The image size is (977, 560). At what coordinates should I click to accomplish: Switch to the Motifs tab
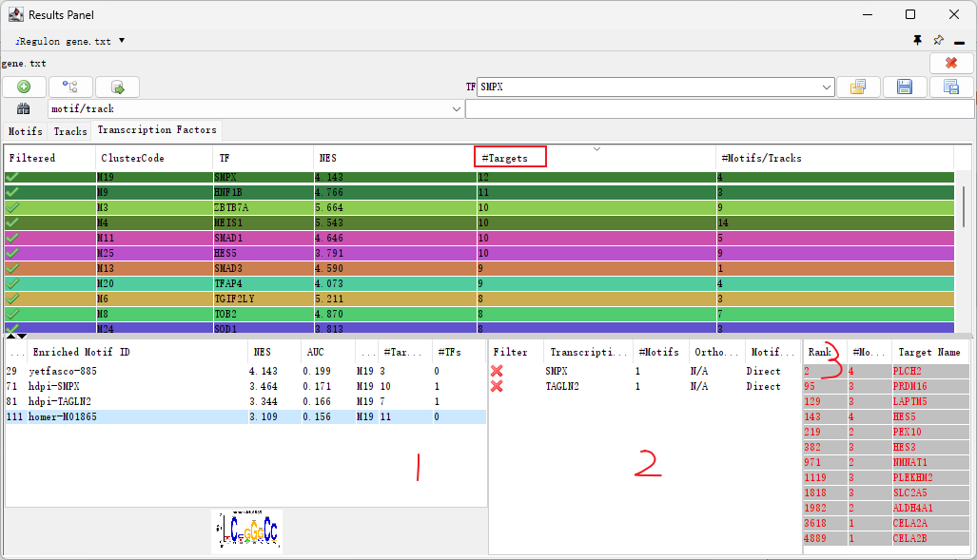click(x=26, y=131)
